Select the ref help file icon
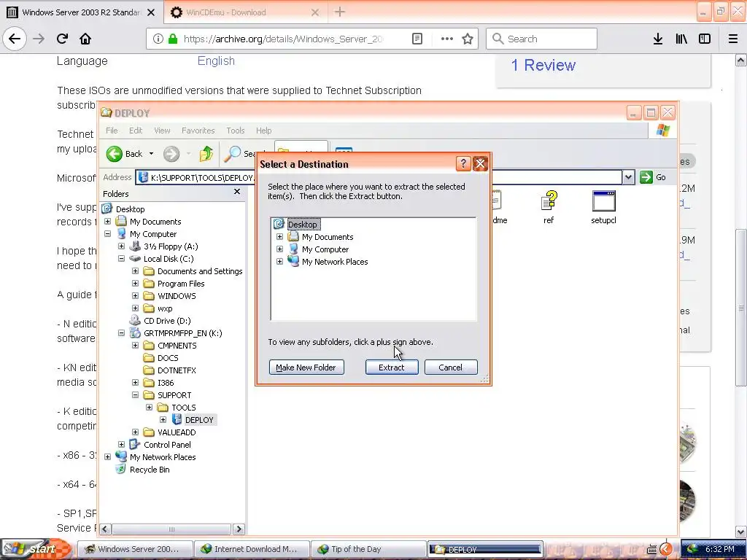 point(549,206)
